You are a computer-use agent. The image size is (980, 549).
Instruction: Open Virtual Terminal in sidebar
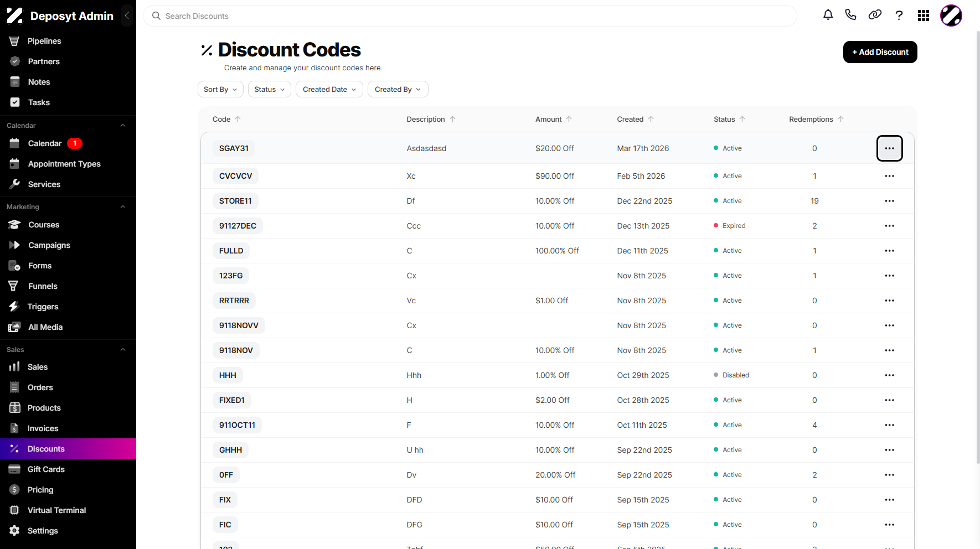68,510
